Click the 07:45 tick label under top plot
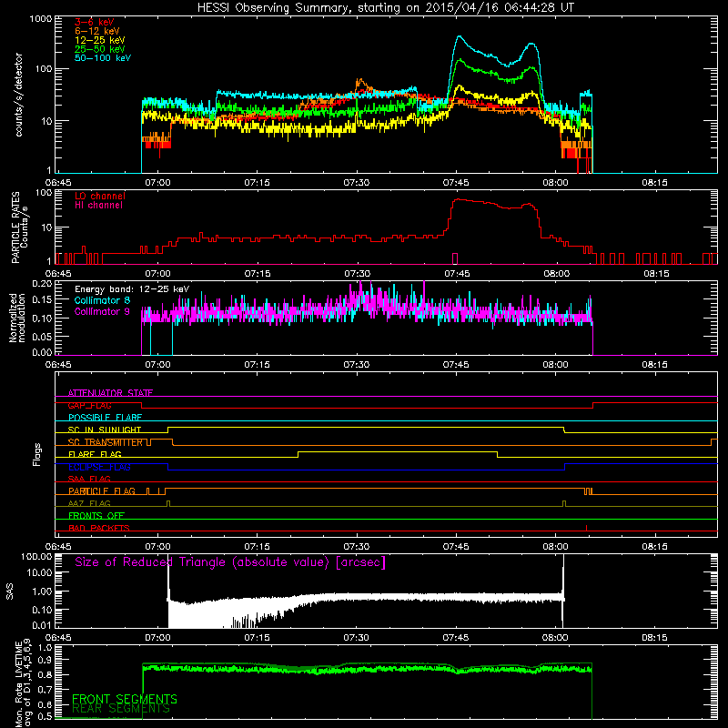Screen dimensions: 728x728 coord(456,183)
